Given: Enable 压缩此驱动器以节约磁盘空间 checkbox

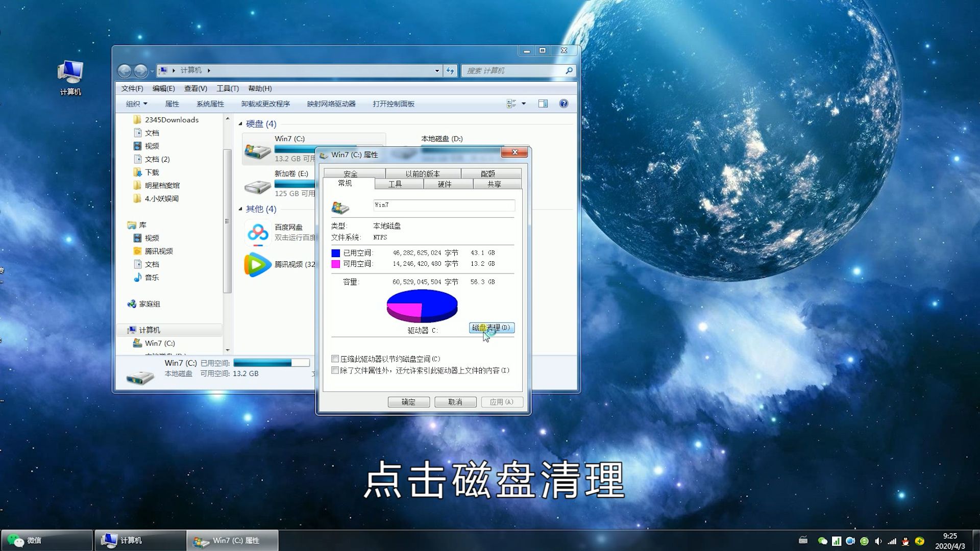Looking at the screenshot, I should (x=335, y=359).
